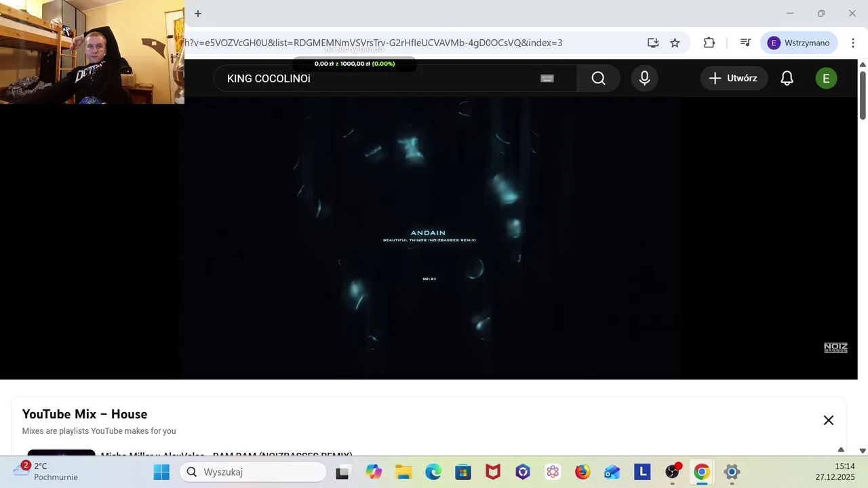Open McAfee from the taskbar

pos(493,472)
